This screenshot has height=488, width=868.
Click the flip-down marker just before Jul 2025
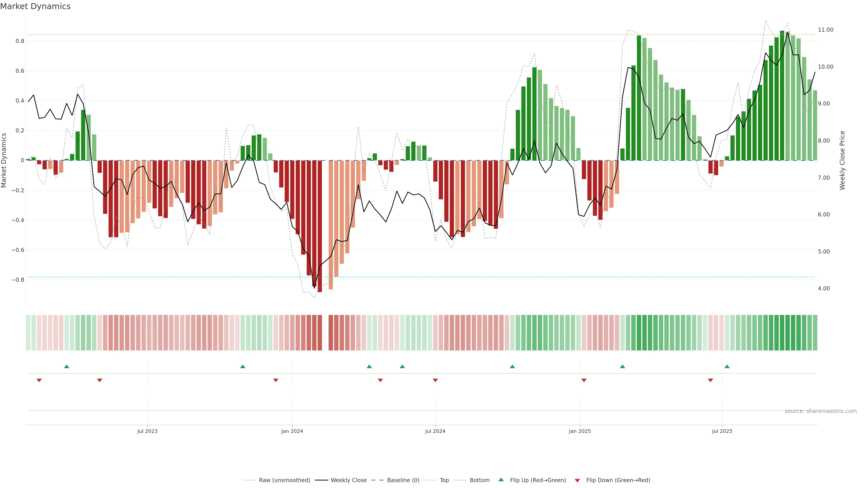coord(711,380)
